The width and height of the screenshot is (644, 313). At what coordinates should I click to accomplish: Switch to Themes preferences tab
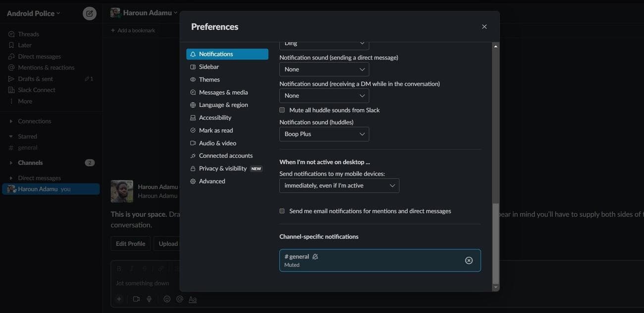[x=209, y=79]
